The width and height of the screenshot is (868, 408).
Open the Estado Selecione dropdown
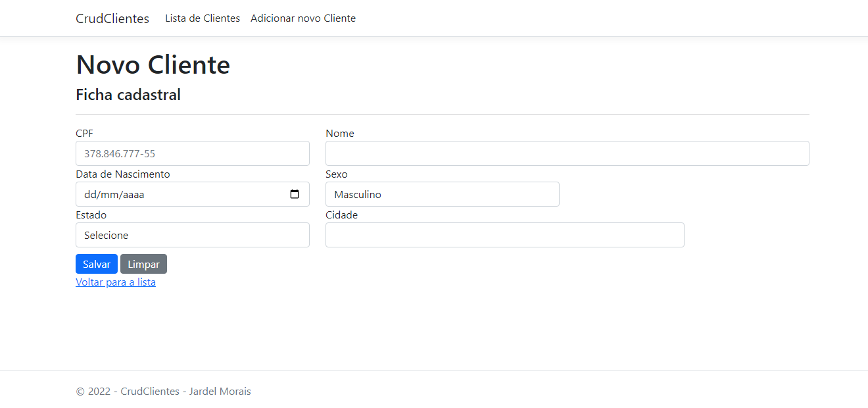pos(192,235)
